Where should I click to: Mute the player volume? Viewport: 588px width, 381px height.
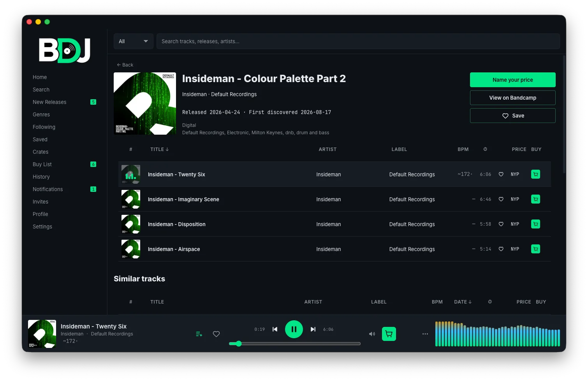click(372, 334)
